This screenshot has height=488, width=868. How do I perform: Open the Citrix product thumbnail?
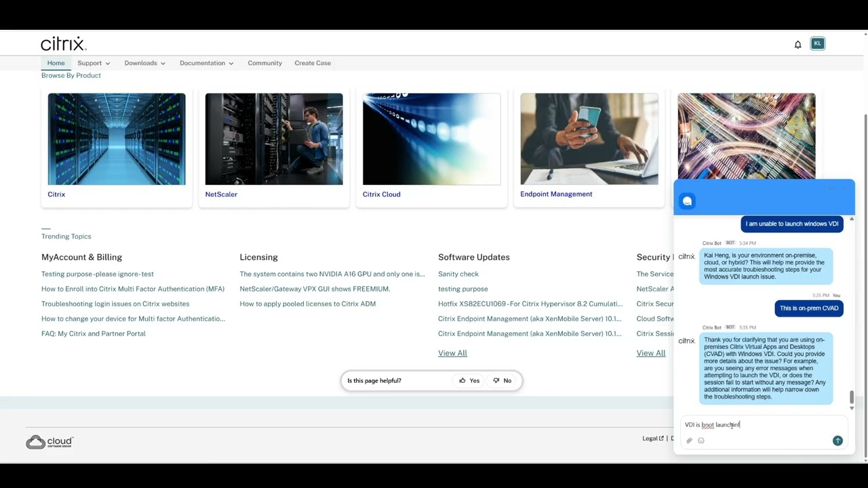117,139
